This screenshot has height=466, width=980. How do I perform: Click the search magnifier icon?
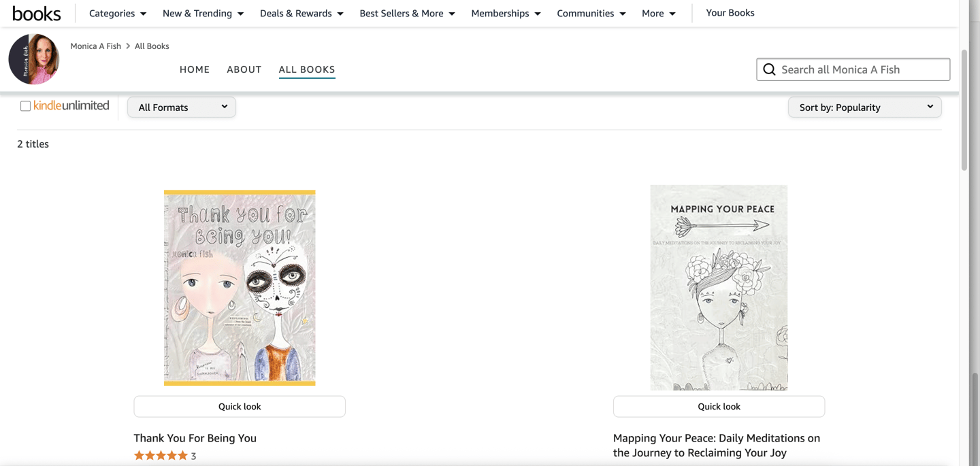point(769,69)
